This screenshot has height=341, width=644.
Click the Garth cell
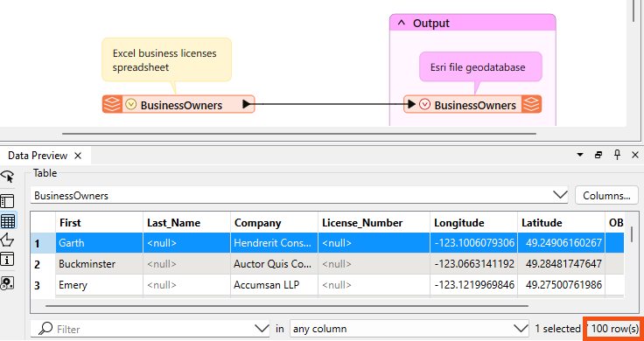[x=99, y=243]
